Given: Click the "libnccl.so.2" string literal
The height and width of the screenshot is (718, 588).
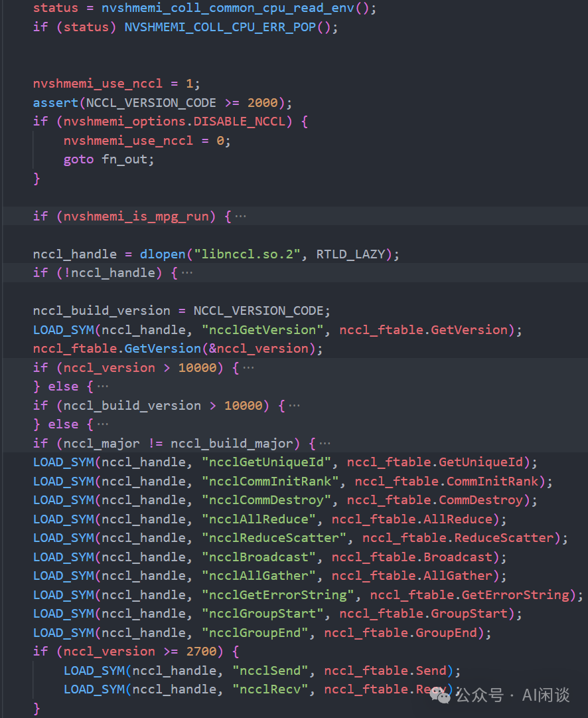Looking at the screenshot, I should click(x=247, y=254).
